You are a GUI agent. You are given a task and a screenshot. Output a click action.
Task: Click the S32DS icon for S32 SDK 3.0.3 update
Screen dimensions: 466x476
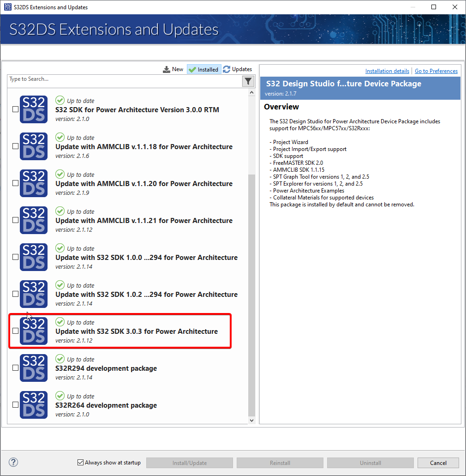[x=33, y=331]
